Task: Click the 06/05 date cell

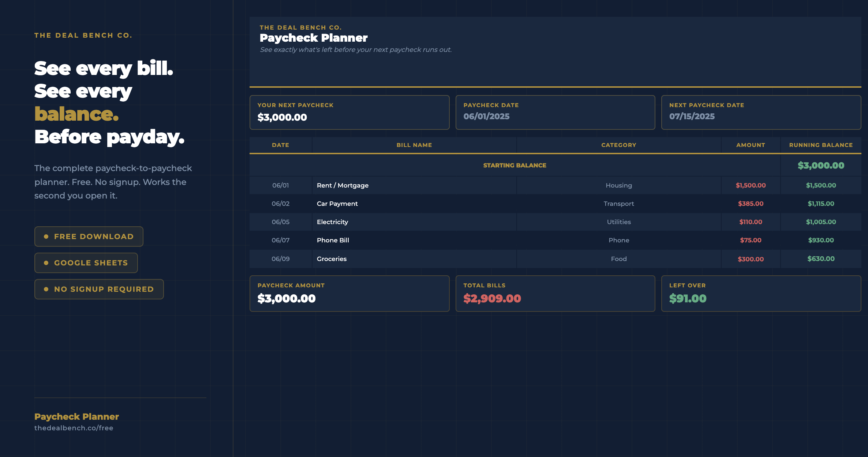Action: point(280,222)
